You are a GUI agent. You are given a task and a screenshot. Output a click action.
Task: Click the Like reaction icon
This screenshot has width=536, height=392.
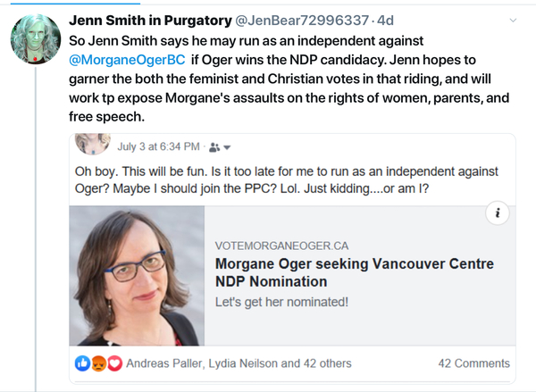[83, 363]
